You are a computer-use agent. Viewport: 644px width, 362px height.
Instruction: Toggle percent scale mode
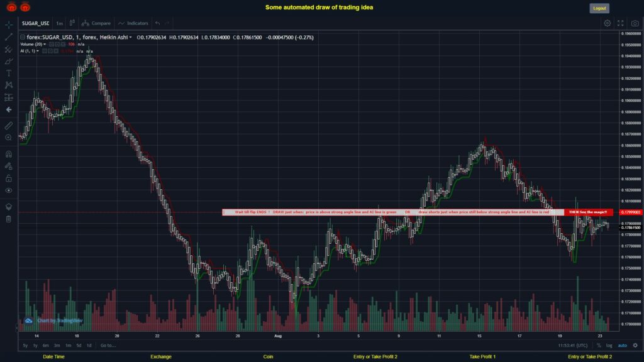[599, 346]
